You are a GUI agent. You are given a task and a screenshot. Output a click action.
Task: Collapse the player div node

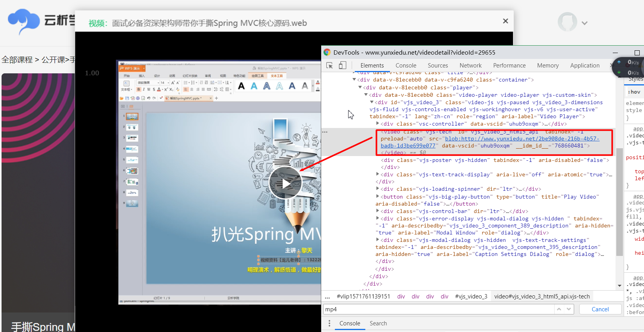(x=360, y=87)
